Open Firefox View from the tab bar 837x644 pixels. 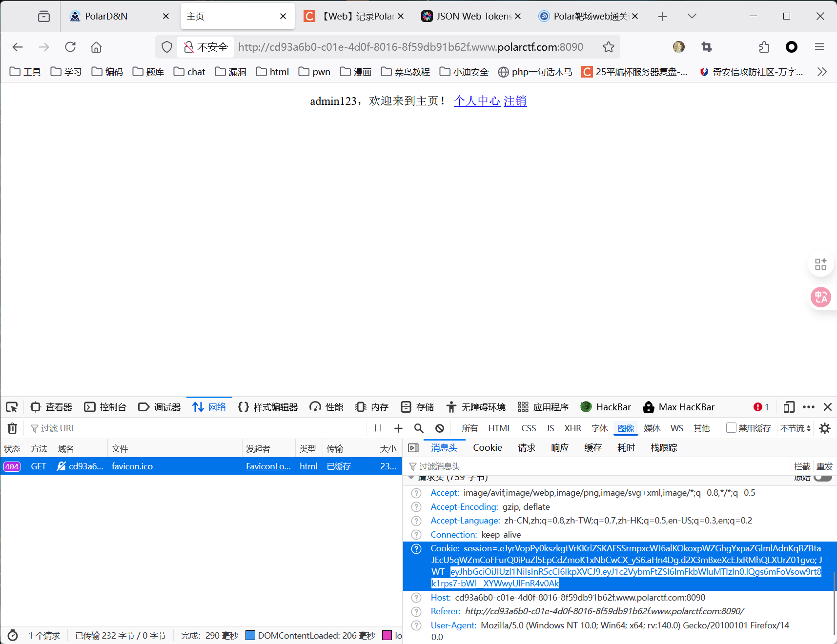click(44, 17)
